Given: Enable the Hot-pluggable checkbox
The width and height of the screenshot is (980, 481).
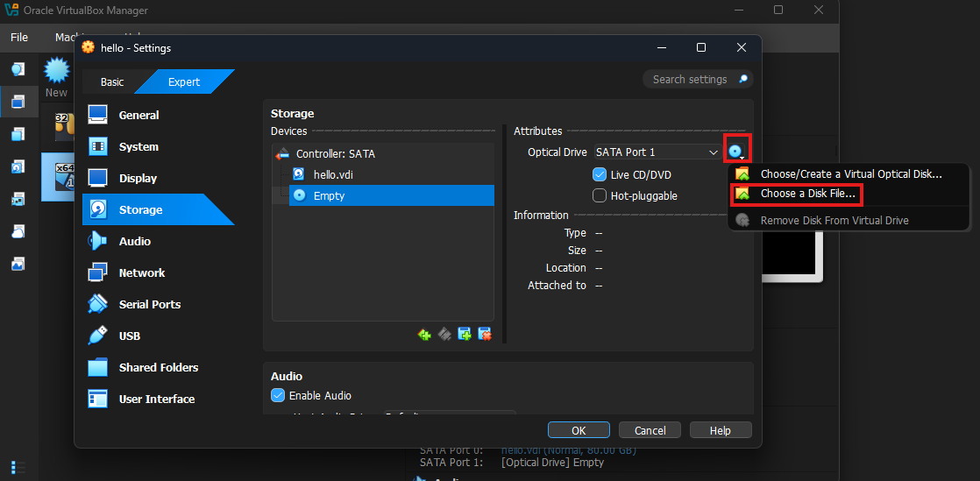Looking at the screenshot, I should click(x=600, y=196).
